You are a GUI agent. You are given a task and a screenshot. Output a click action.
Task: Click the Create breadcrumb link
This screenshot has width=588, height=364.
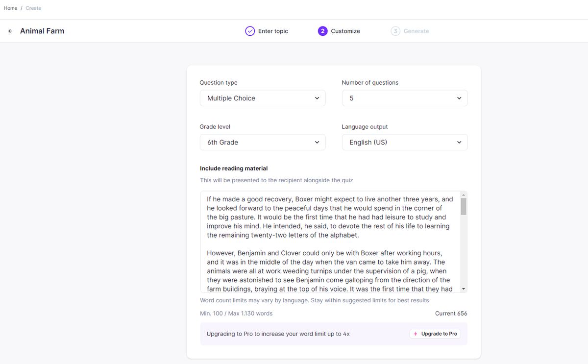tap(33, 8)
